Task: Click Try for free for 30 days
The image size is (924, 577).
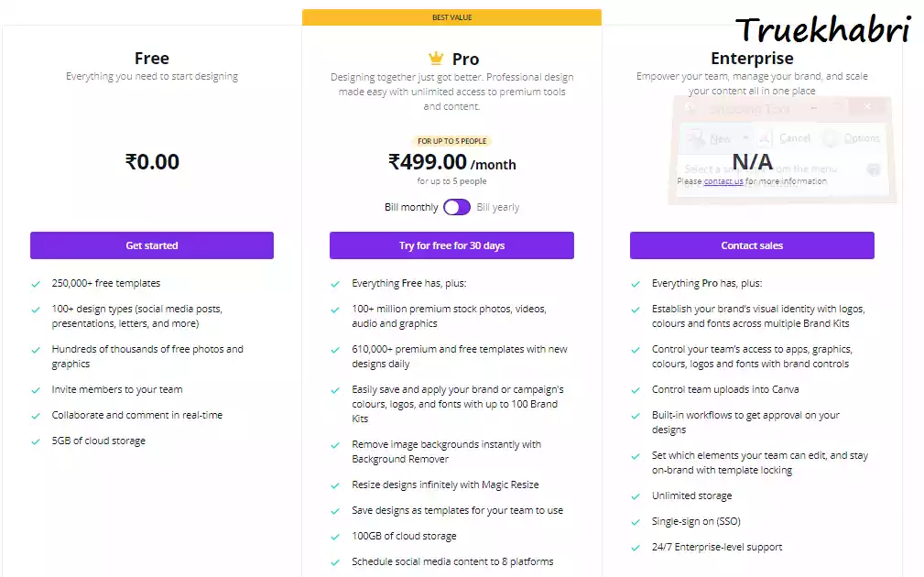Action: 451,245
